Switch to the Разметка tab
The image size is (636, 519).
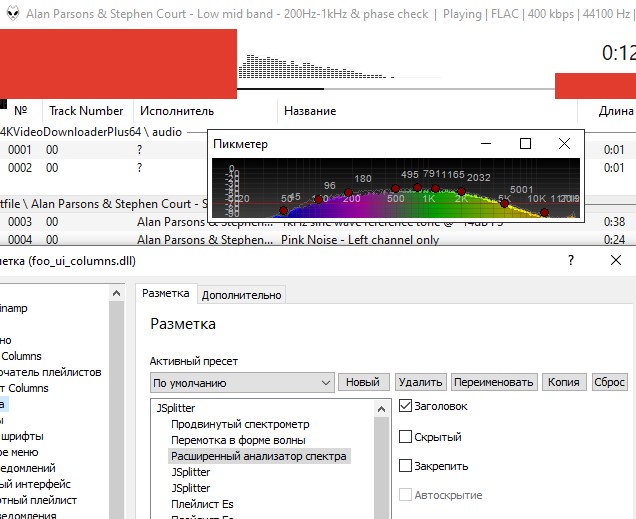(166, 293)
